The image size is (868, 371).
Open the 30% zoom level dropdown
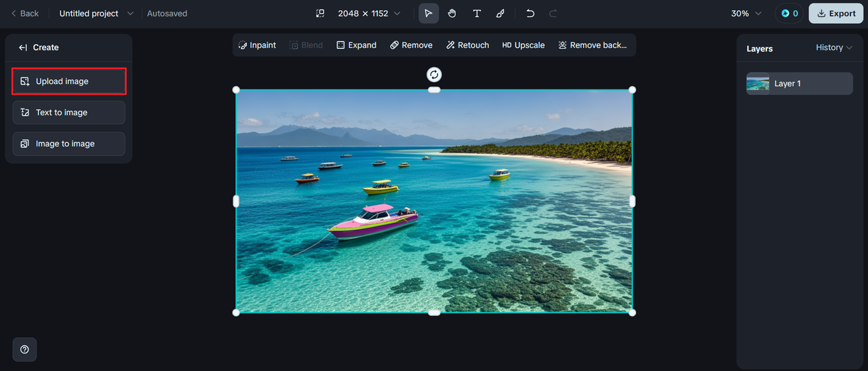point(747,14)
